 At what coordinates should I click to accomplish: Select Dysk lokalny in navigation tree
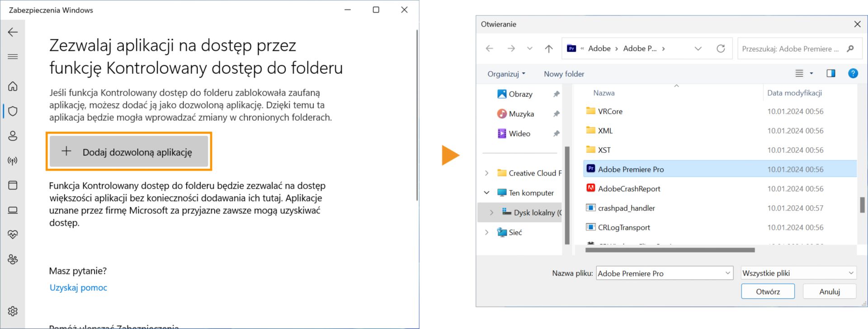point(532,212)
